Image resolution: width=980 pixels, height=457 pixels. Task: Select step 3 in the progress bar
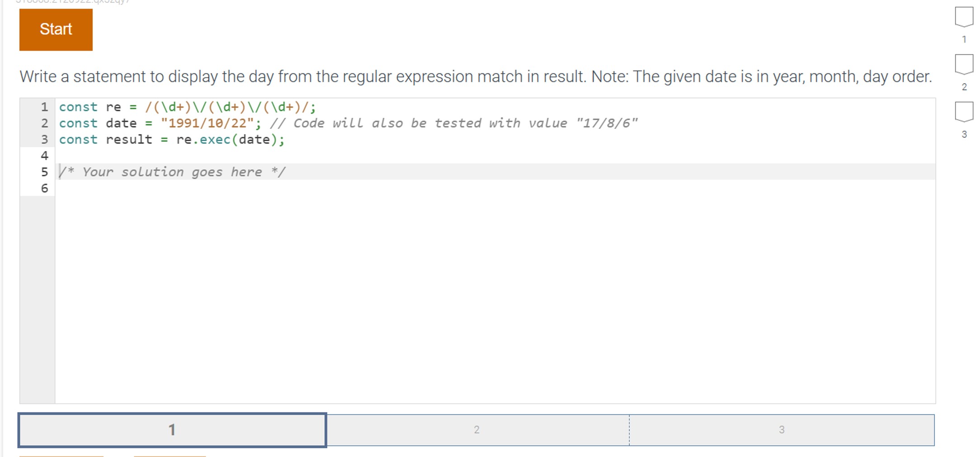coord(782,430)
